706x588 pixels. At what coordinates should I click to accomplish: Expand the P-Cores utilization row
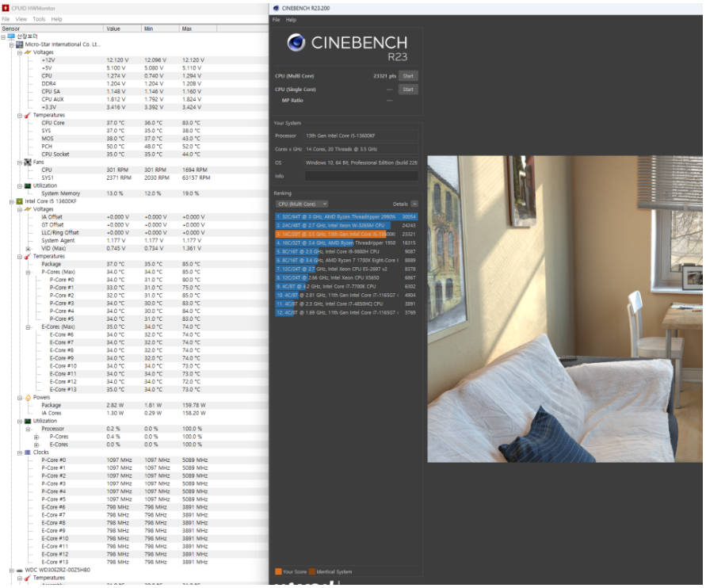[x=36, y=437]
